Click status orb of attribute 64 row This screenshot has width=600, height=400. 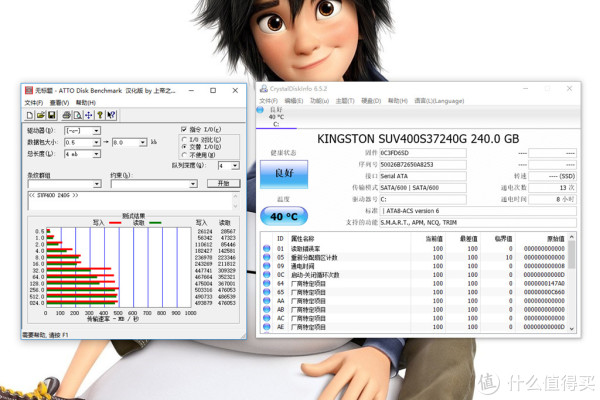(267, 283)
